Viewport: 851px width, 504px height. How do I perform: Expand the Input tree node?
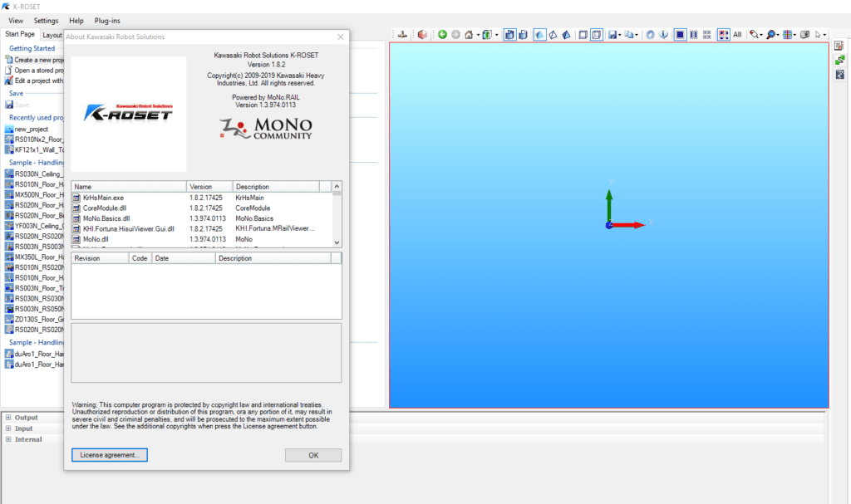click(8, 428)
